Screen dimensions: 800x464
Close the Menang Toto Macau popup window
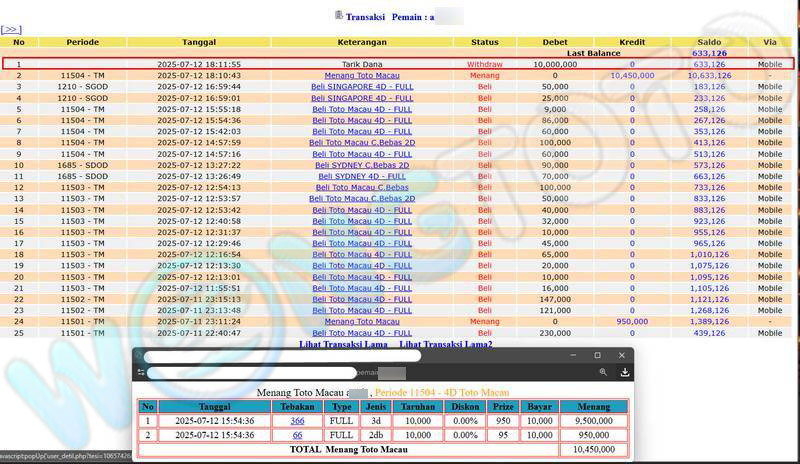[620, 355]
